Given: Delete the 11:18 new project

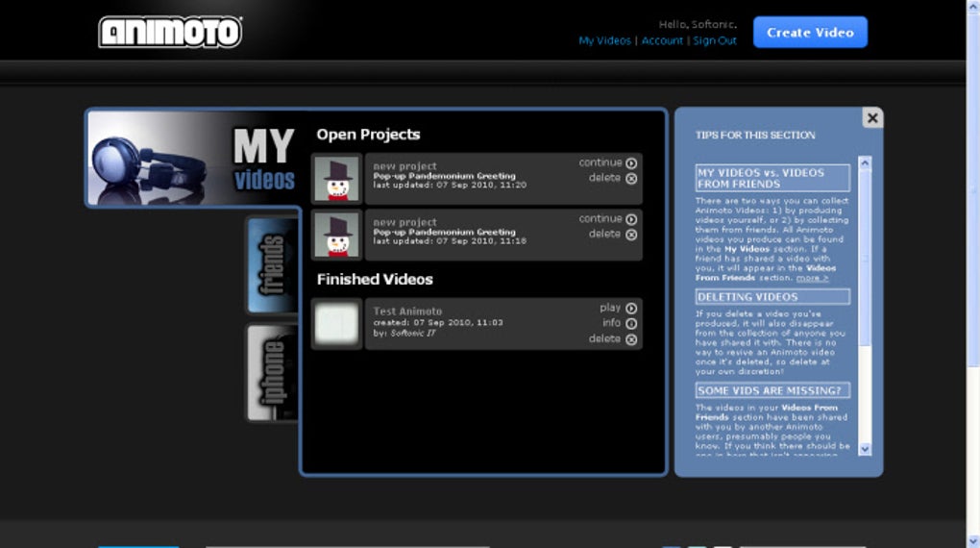Looking at the screenshot, I should (x=613, y=234).
